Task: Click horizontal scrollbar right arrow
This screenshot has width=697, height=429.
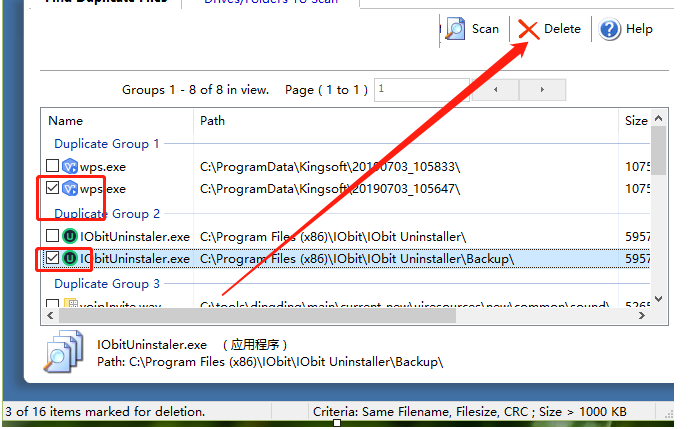Action: 642,316
